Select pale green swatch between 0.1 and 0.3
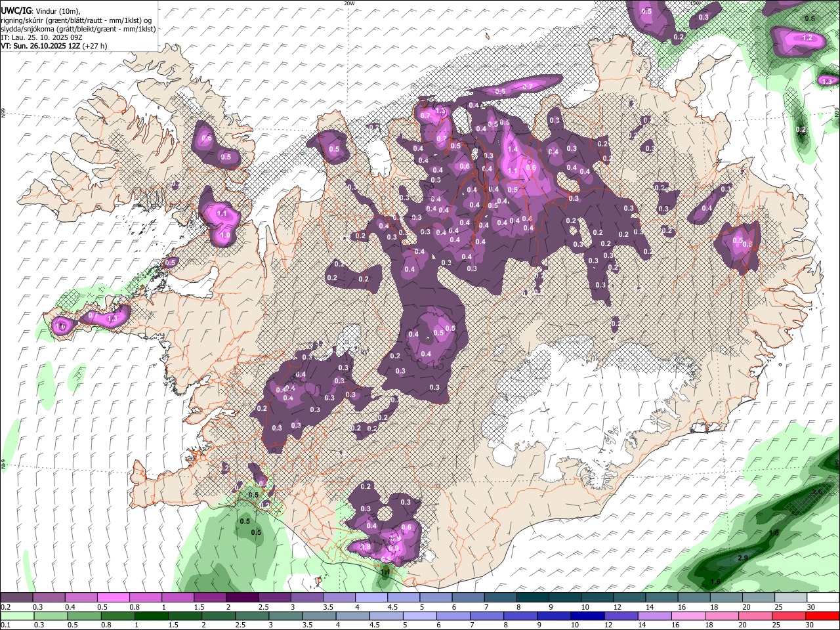The width and height of the screenshot is (840, 630). pyautogui.click(x=17, y=616)
